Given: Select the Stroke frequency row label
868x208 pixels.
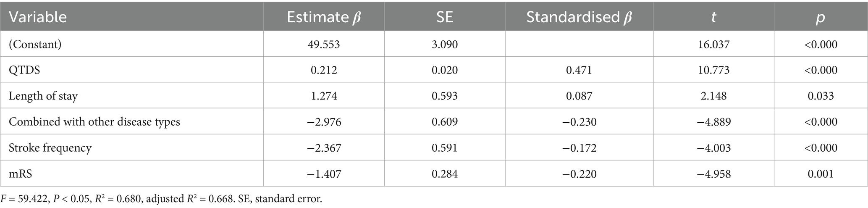Looking at the screenshot, I should click(50, 148).
